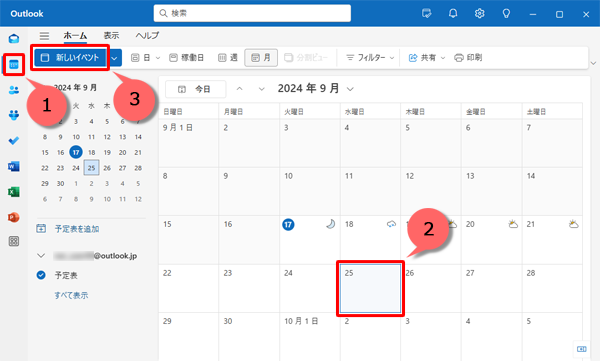This screenshot has height=361, width=600.
Task: Expand the 日 view dropdown chevron
Action: click(158, 58)
